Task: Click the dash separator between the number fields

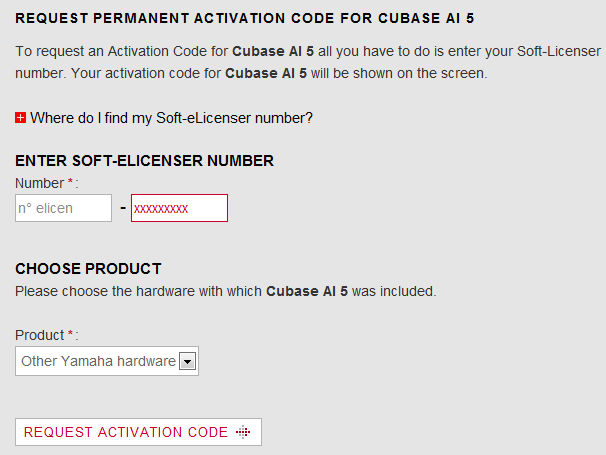Action: pyautogui.click(x=122, y=208)
